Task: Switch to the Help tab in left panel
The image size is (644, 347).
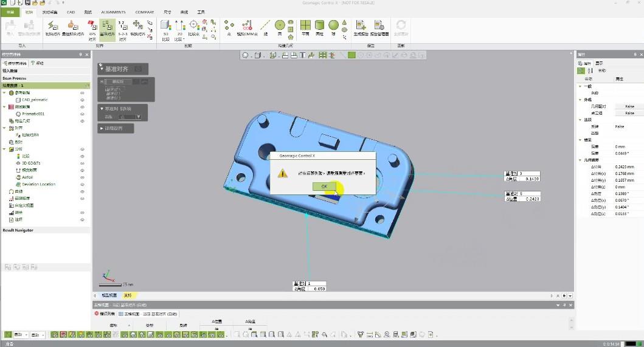Action: click(37, 63)
